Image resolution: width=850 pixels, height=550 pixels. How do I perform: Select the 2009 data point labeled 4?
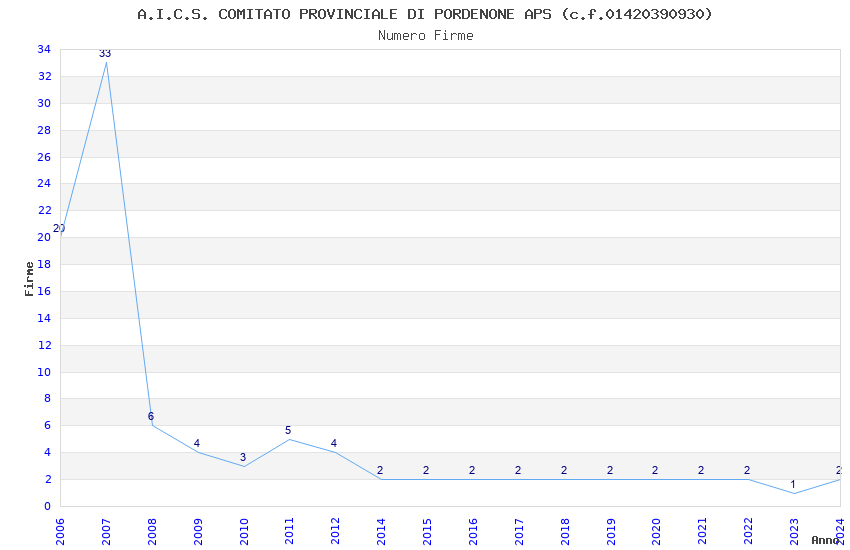[x=197, y=452]
